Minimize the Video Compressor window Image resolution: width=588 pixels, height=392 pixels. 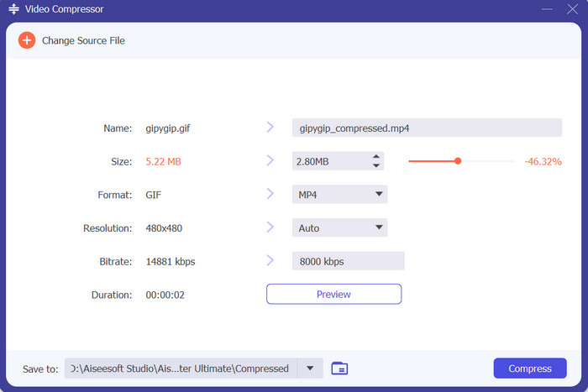547,9
